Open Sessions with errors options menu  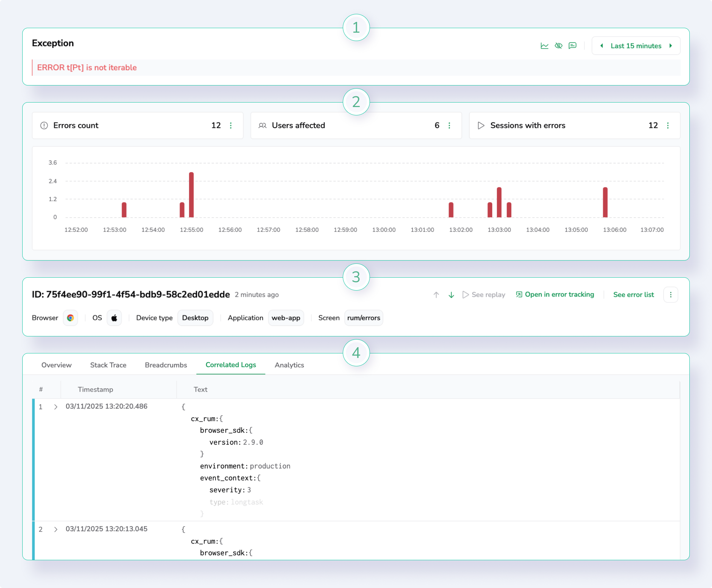click(x=668, y=125)
